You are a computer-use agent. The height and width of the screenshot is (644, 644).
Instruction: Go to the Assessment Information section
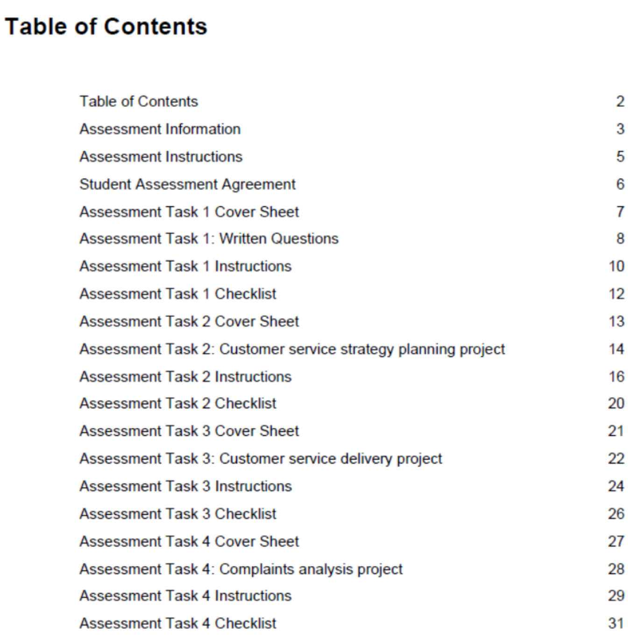point(160,129)
